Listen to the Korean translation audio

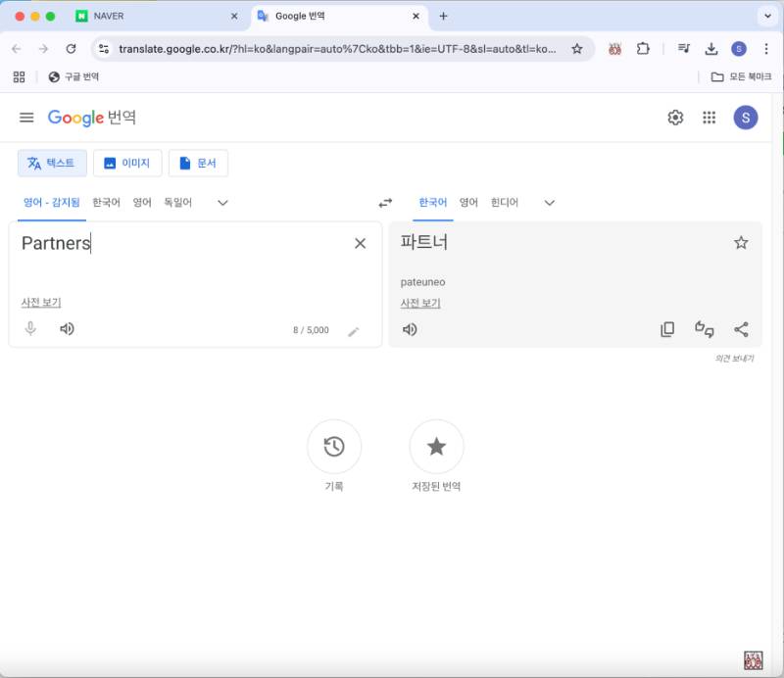tap(410, 329)
